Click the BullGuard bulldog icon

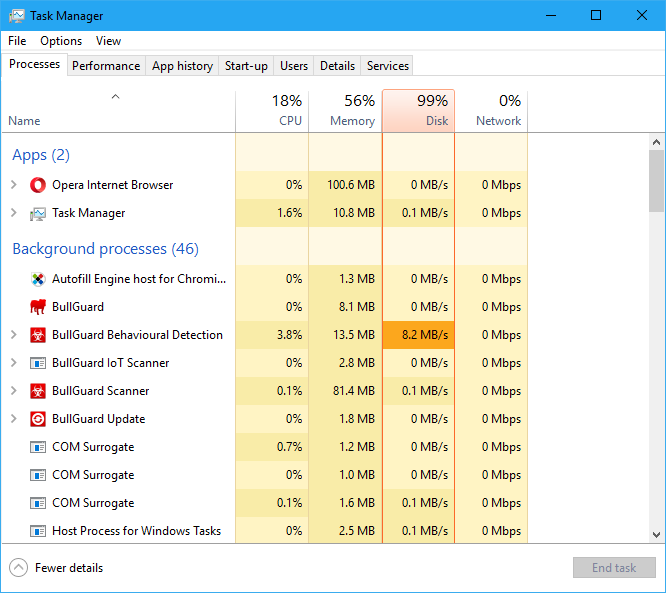point(38,307)
